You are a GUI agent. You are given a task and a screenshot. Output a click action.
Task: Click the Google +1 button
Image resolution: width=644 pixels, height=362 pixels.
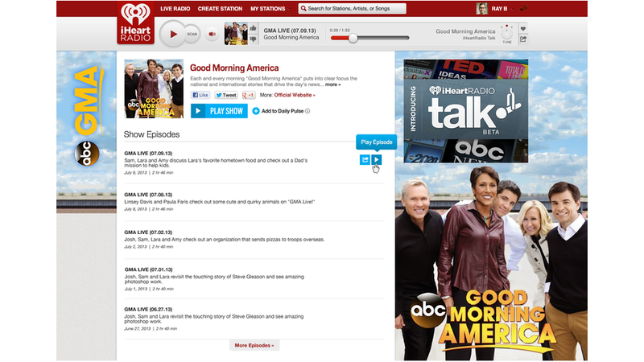(x=249, y=95)
